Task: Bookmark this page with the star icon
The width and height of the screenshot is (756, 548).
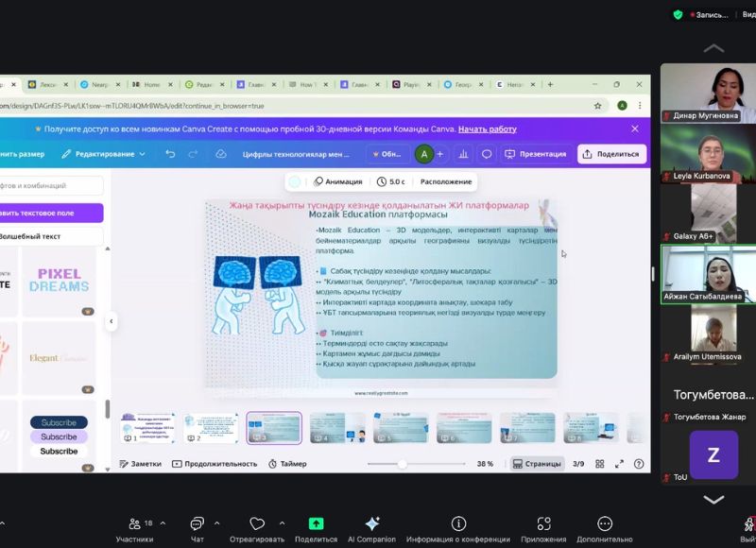Action: click(x=597, y=106)
